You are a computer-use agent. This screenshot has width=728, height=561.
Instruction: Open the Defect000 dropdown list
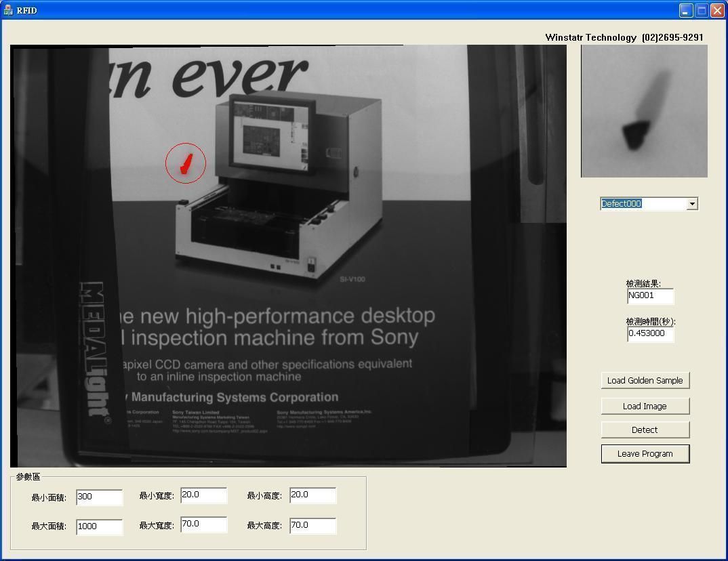click(x=692, y=204)
